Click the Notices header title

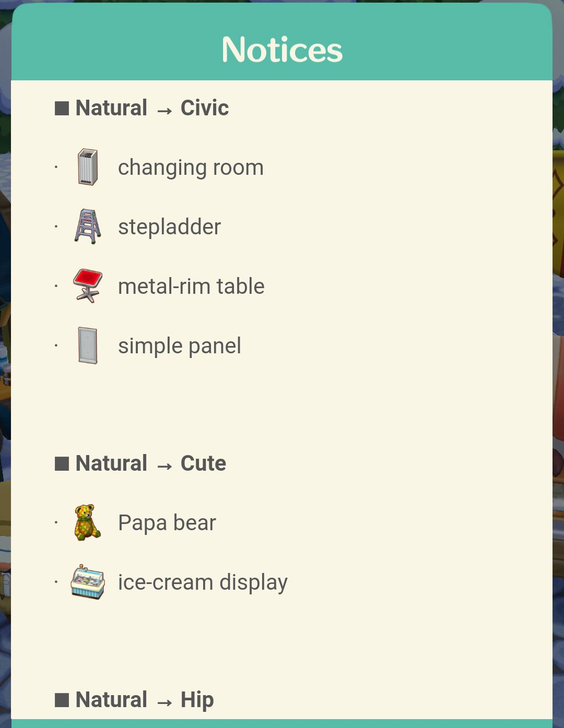pyautogui.click(x=282, y=50)
